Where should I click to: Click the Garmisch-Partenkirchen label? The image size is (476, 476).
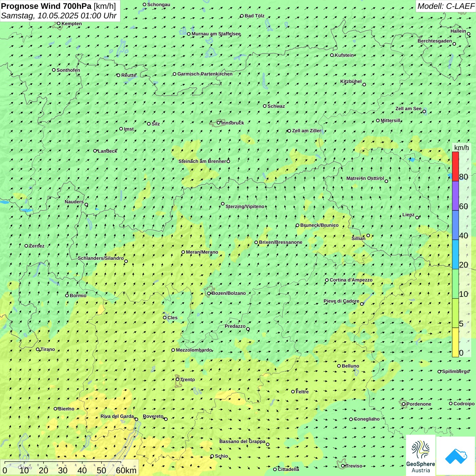[205, 74]
